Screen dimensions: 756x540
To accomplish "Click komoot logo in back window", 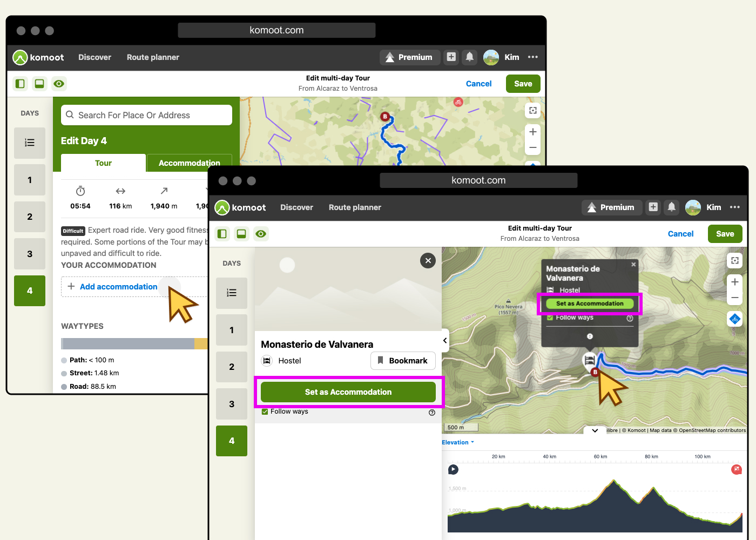I will (38, 57).
